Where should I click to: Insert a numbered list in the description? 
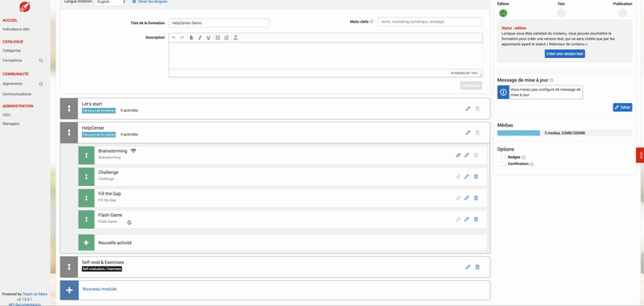[227, 38]
